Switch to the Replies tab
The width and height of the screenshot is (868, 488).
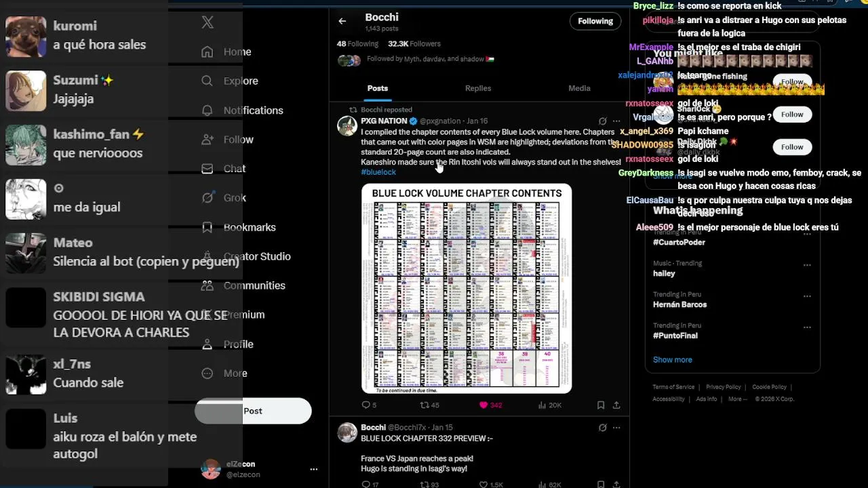[x=478, y=88]
